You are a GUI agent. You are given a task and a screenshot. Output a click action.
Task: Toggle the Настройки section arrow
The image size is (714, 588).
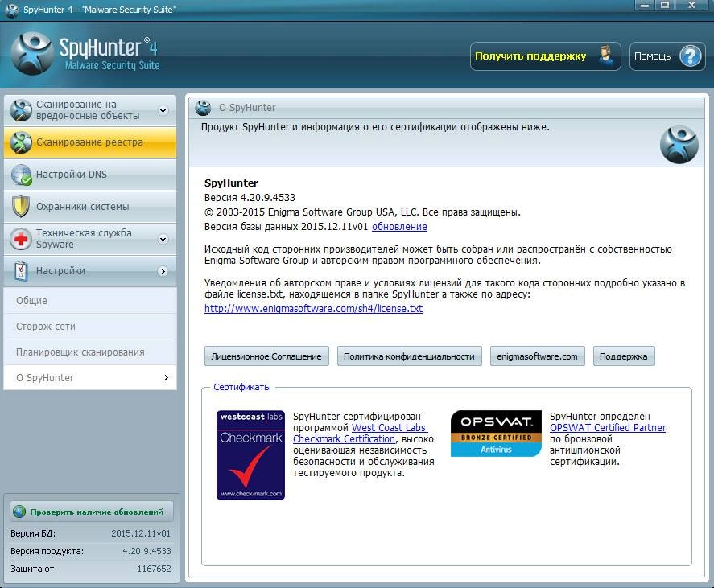coord(163,271)
